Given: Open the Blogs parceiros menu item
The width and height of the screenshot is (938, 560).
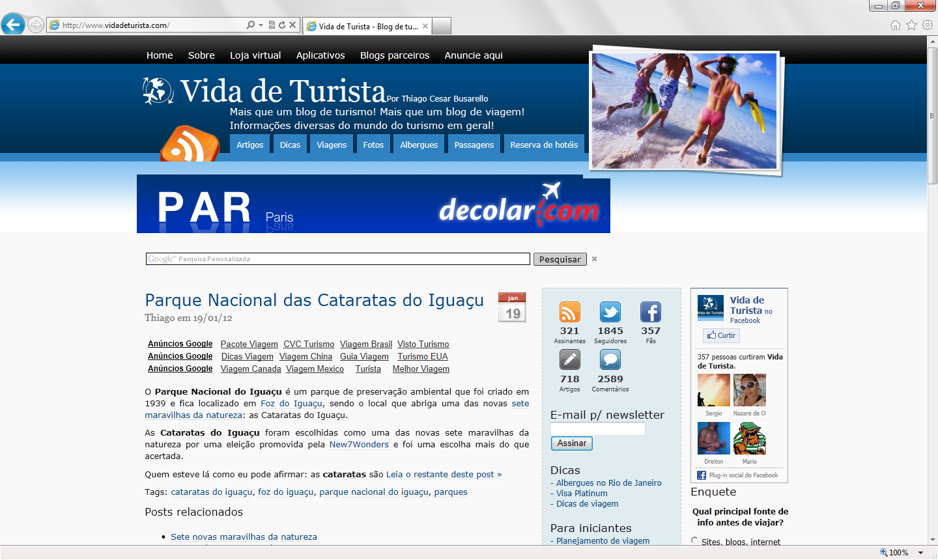Looking at the screenshot, I should coord(395,55).
